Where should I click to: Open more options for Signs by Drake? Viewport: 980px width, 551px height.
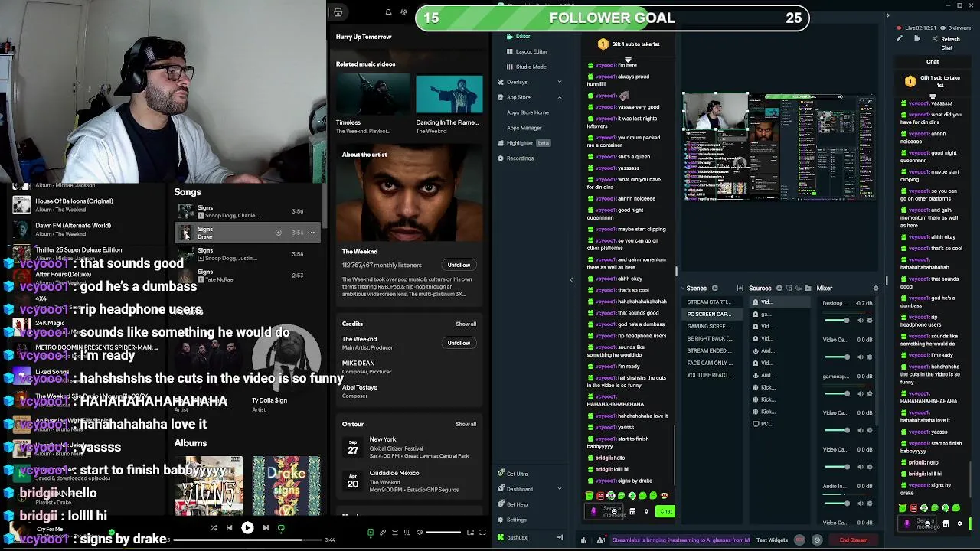coord(311,233)
